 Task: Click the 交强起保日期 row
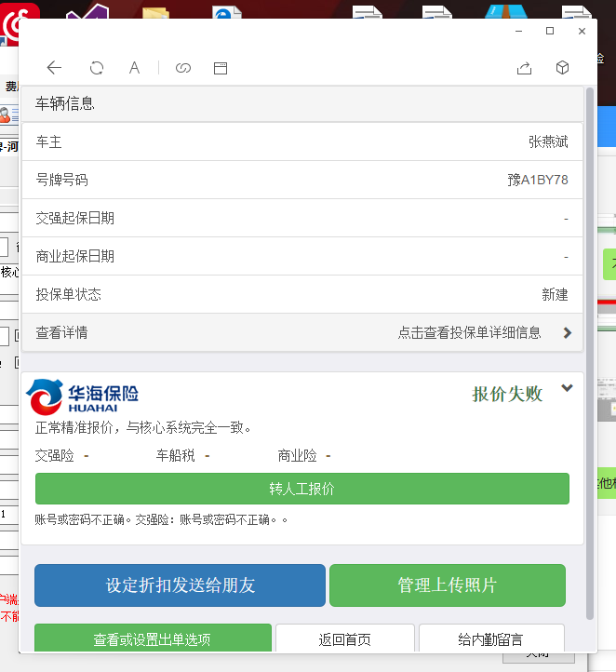click(302, 218)
